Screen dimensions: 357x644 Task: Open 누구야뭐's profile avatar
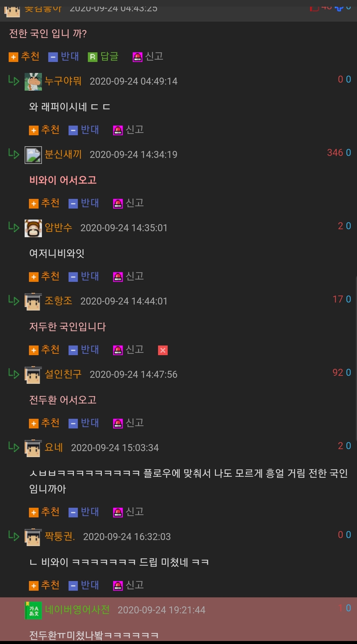pos(33,82)
